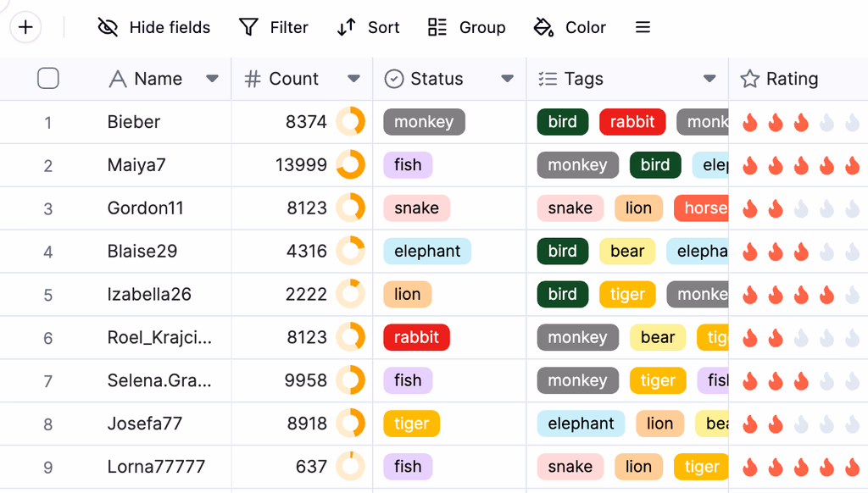Image resolution: width=868 pixels, height=493 pixels.
Task: Click the monkey status pill on row 1
Action: tap(424, 122)
